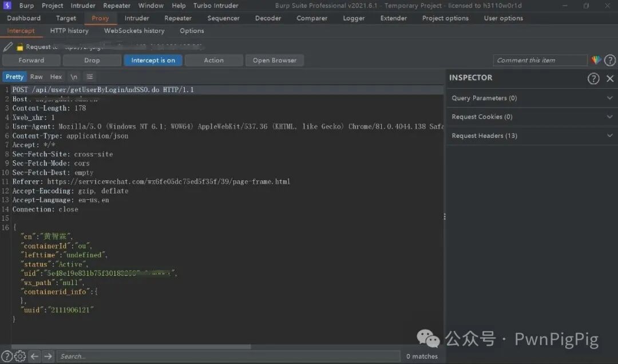This screenshot has height=364, width=618.
Task: Switch to the Sequencer tab
Action: click(224, 18)
